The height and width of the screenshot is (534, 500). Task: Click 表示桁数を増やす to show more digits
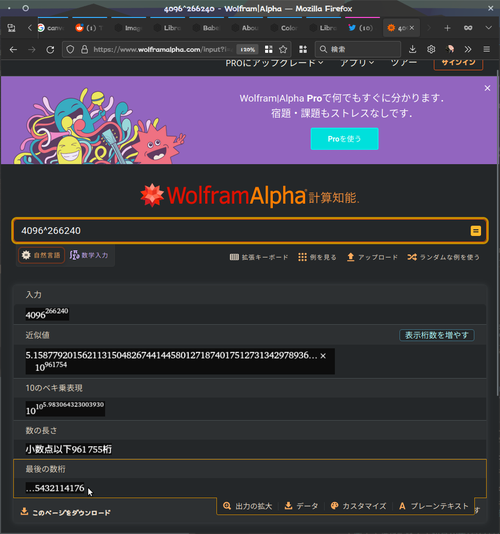437,335
